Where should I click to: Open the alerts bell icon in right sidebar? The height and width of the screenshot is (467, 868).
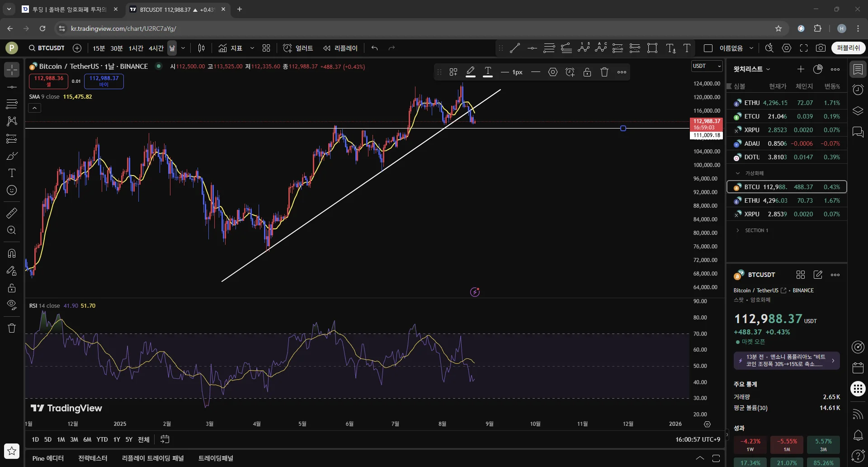pyautogui.click(x=858, y=435)
